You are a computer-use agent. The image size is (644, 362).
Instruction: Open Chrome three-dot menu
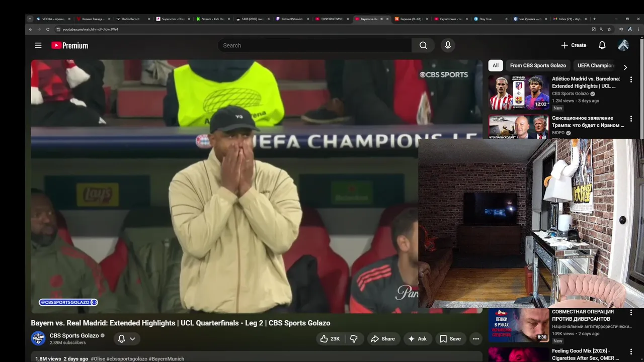[x=638, y=29]
